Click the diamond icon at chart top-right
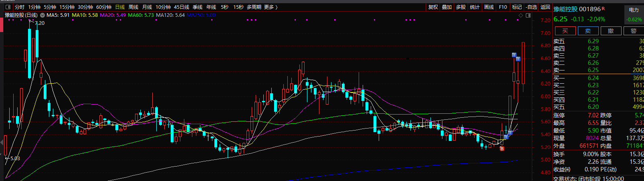The width and height of the screenshot is (644, 181). pos(521,16)
